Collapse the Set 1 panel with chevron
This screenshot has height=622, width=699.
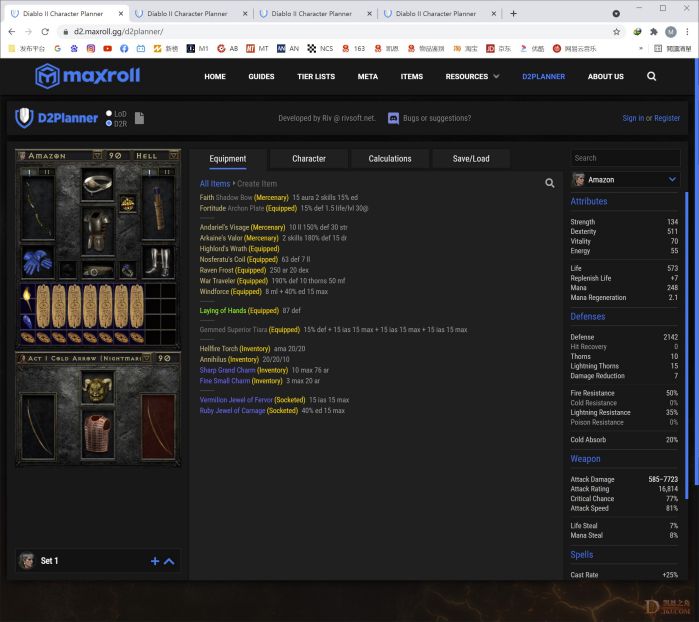169,561
